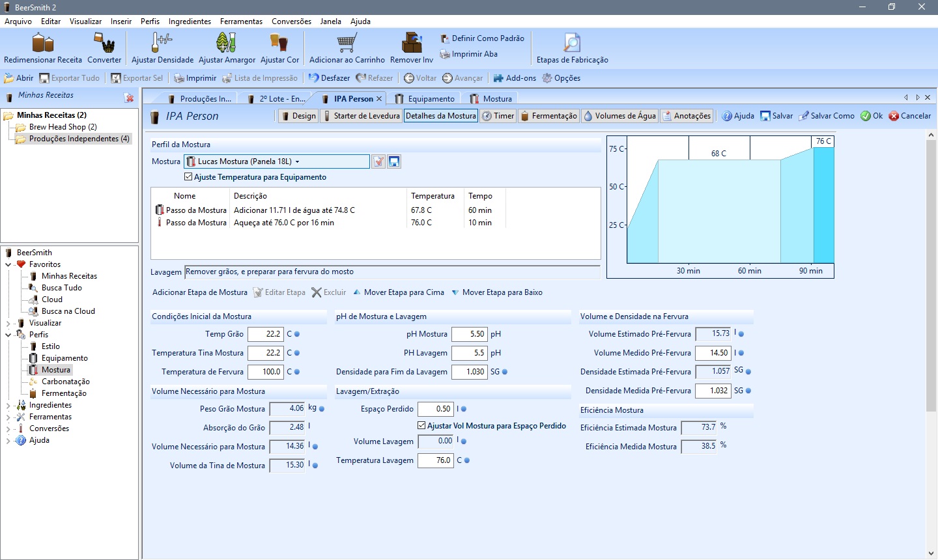Image resolution: width=938 pixels, height=560 pixels.
Task: Open the Fermentação section
Action: [548, 116]
